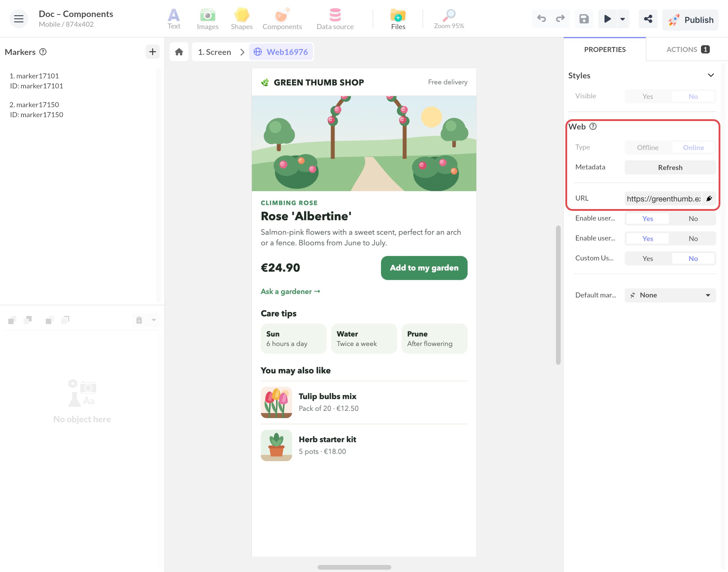Open the Files panel
This screenshot has height=572, width=728.
pos(398,19)
